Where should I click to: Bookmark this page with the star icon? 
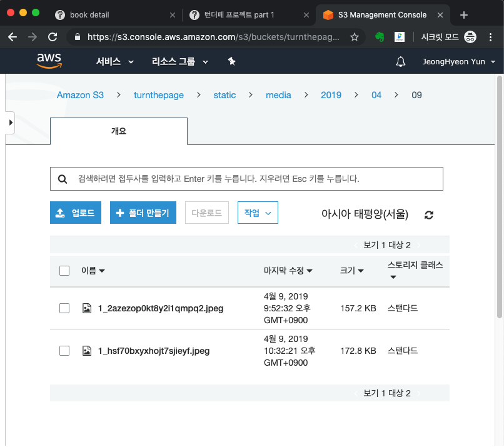point(354,38)
